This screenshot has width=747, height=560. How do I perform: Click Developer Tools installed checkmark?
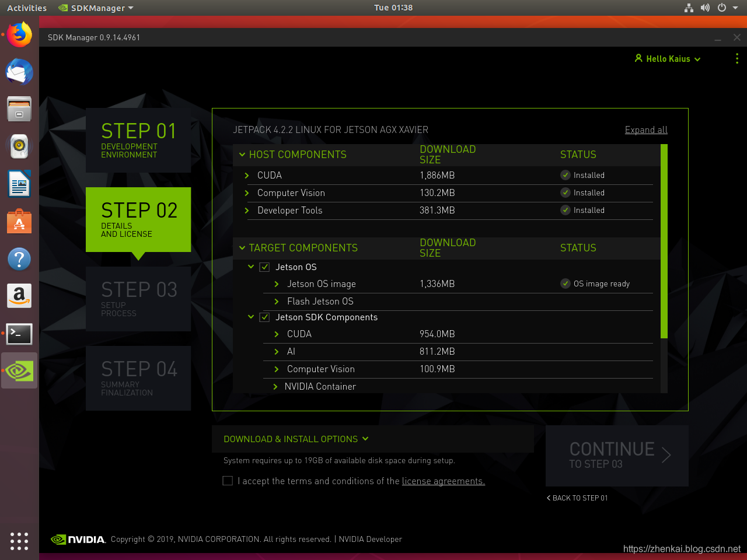566,210
